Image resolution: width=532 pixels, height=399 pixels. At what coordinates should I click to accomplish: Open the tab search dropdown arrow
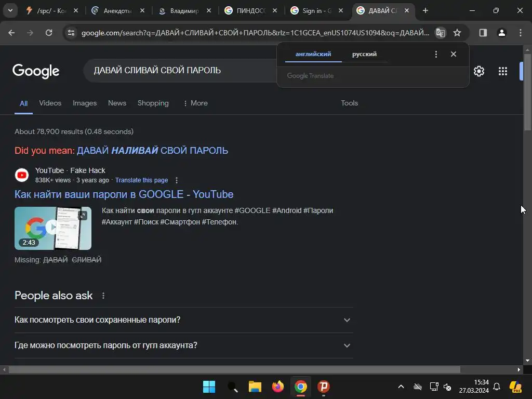pos(10,10)
